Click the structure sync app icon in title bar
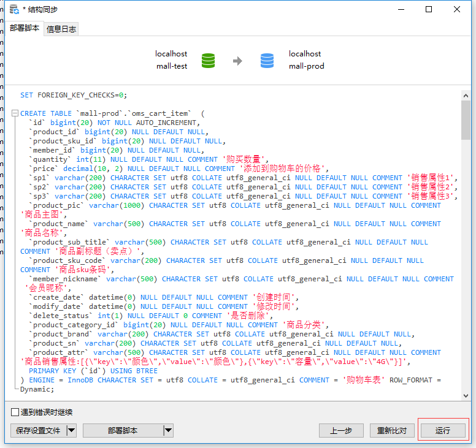 click(x=14, y=10)
